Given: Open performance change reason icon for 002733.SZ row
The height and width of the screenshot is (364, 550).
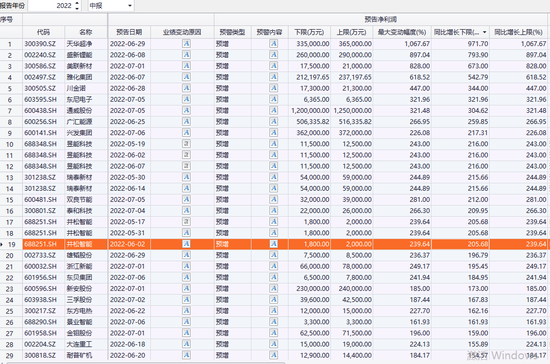Looking at the screenshot, I should click(186, 255).
